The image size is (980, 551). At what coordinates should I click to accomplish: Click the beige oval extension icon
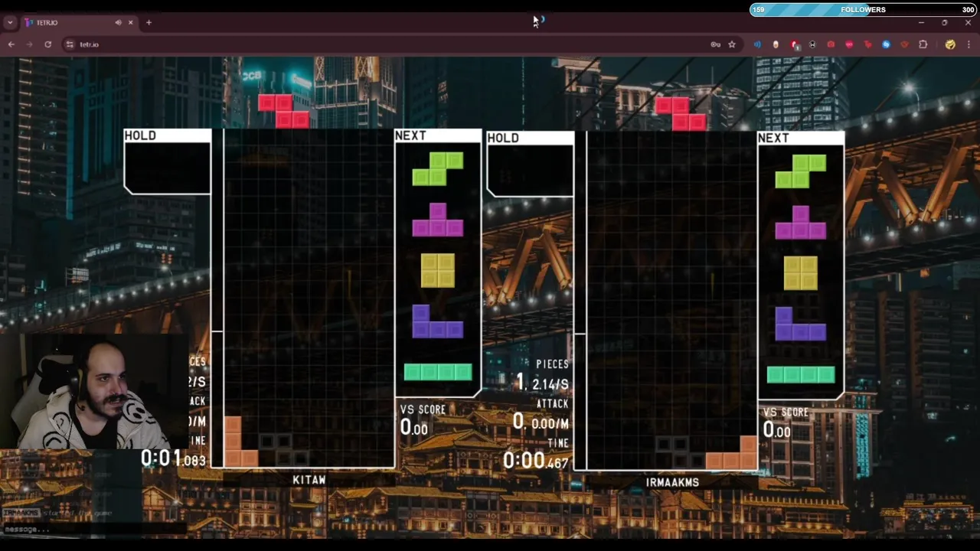point(776,44)
